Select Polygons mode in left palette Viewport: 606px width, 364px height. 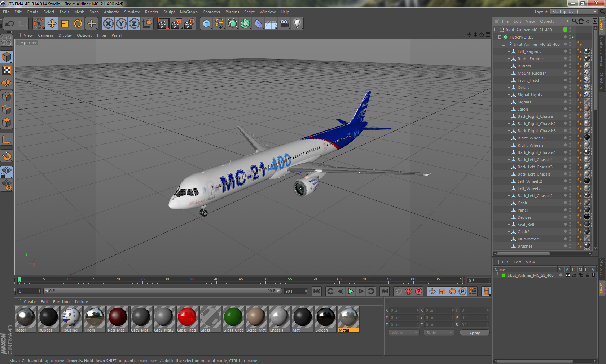tap(6, 123)
